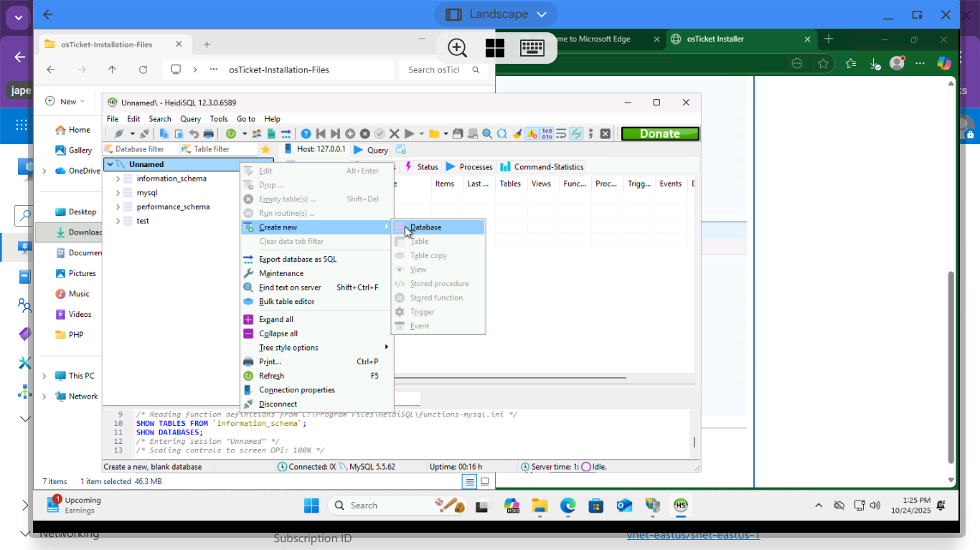Click the Search osTicket box in Explorer

pos(444,70)
